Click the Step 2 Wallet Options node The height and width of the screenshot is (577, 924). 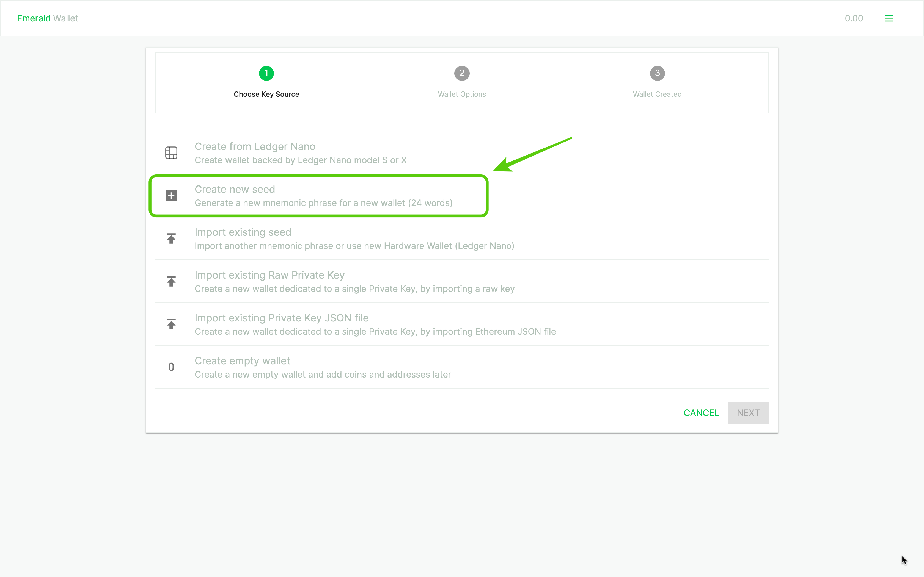(x=462, y=73)
